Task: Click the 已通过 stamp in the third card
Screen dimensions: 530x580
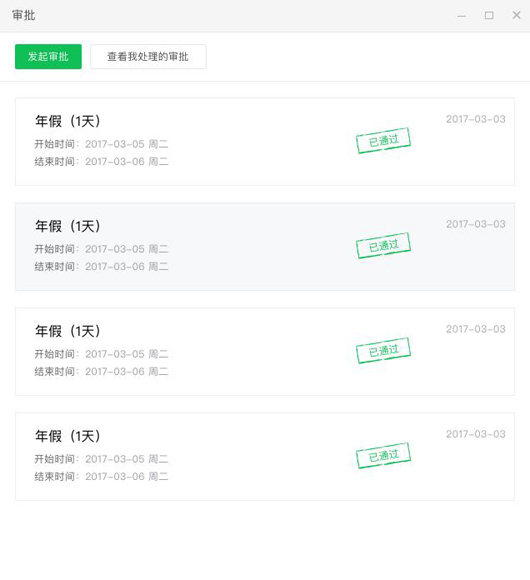Action: (x=384, y=350)
